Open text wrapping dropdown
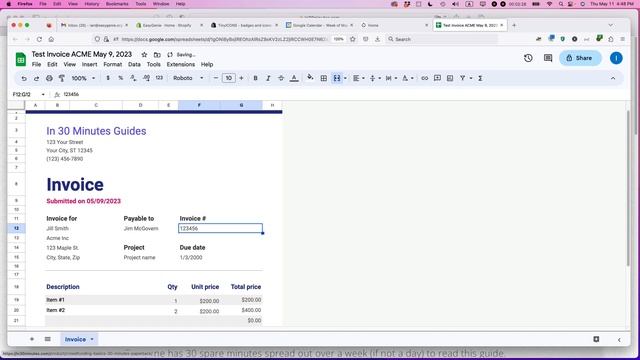The width and height of the screenshot is (640, 360). (391, 78)
